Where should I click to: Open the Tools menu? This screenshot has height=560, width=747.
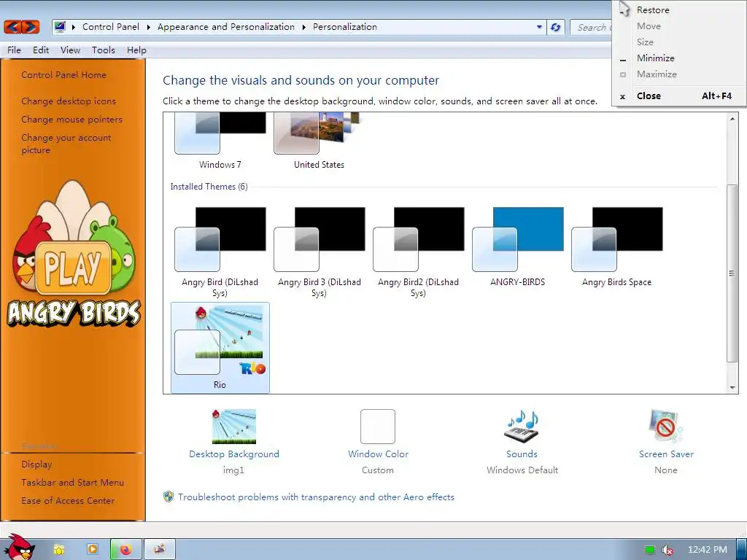coord(104,50)
